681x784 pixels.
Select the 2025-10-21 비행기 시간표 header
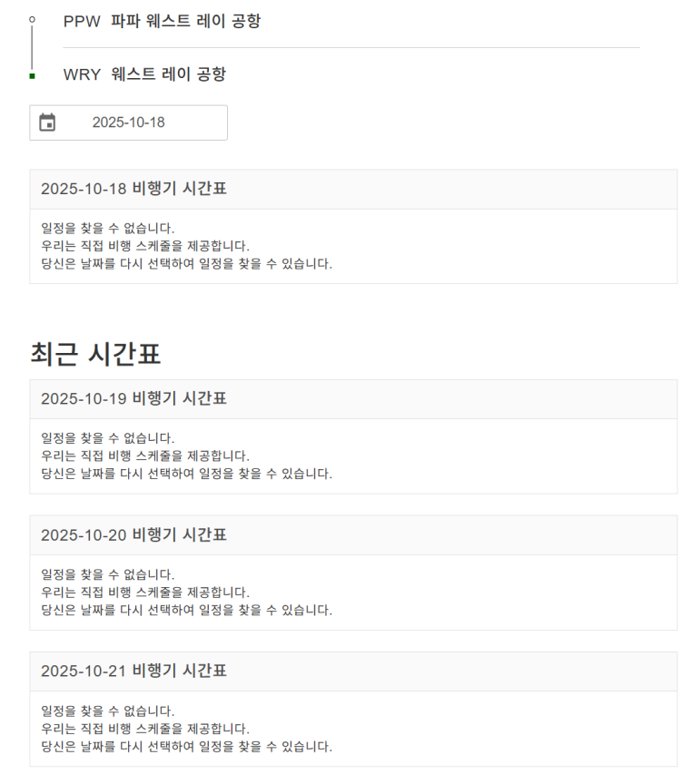click(x=133, y=671)
